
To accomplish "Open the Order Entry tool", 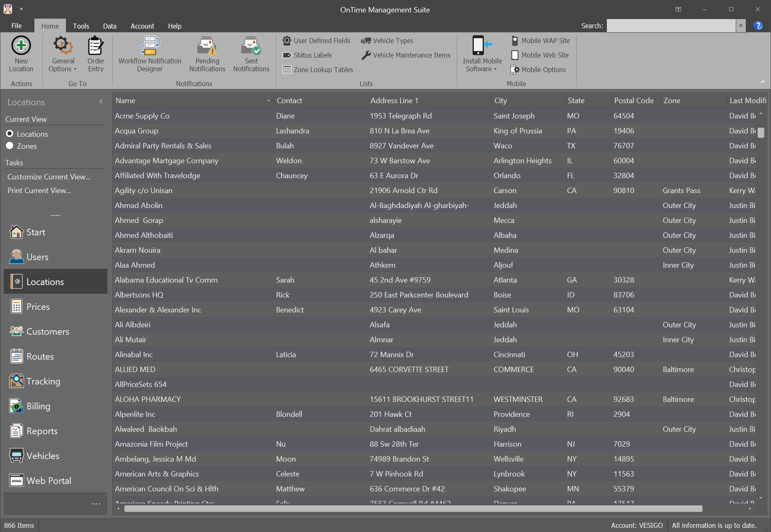I will 96,55.
